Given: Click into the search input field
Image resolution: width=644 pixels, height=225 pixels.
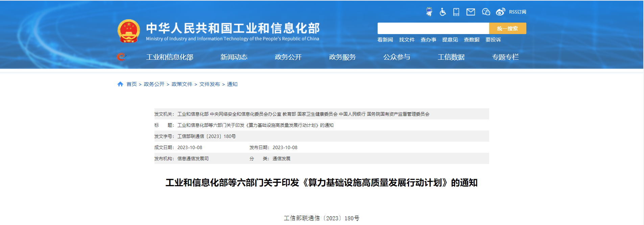Looking at the screenshot, I should [433, 28].
